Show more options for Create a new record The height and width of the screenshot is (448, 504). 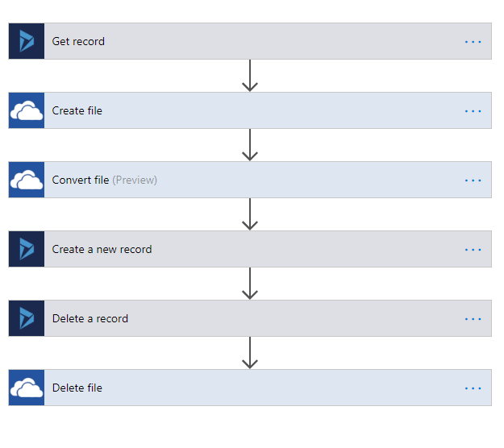point(473,250)
